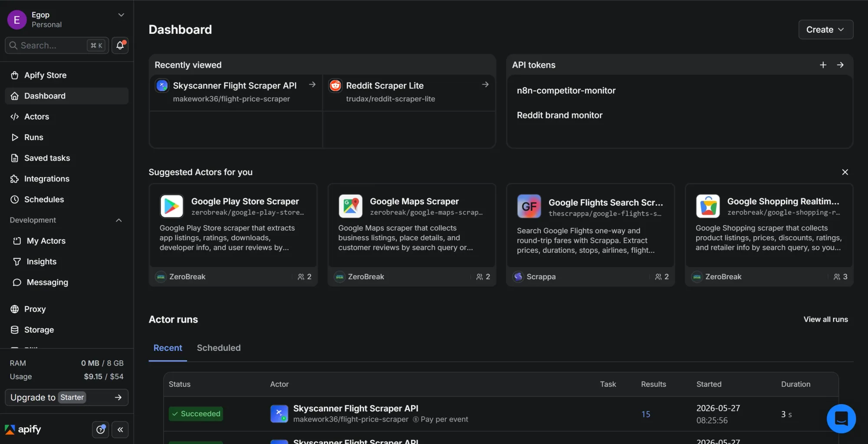Click the Usage $9.15 / $54 value

click(x=104, y=377)
